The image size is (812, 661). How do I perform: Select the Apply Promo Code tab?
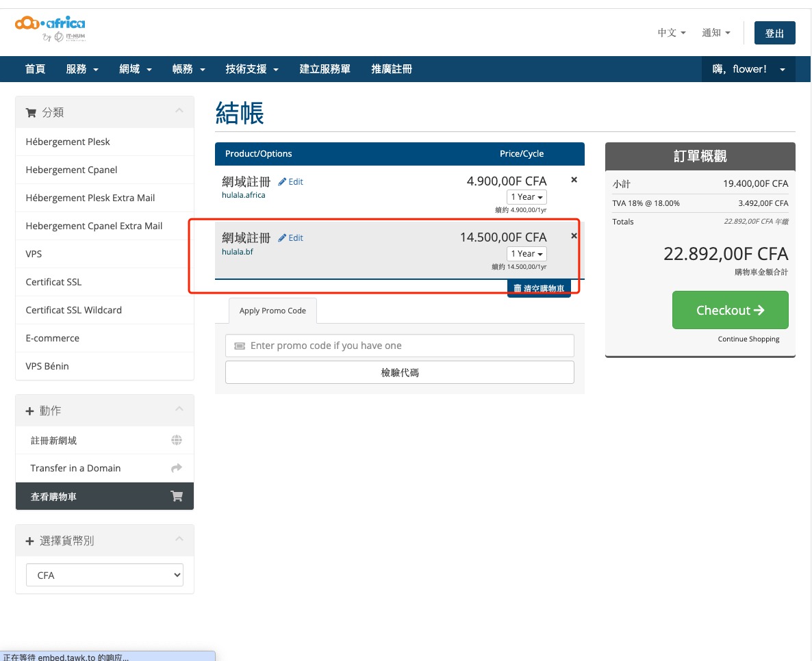click(272, 311)
